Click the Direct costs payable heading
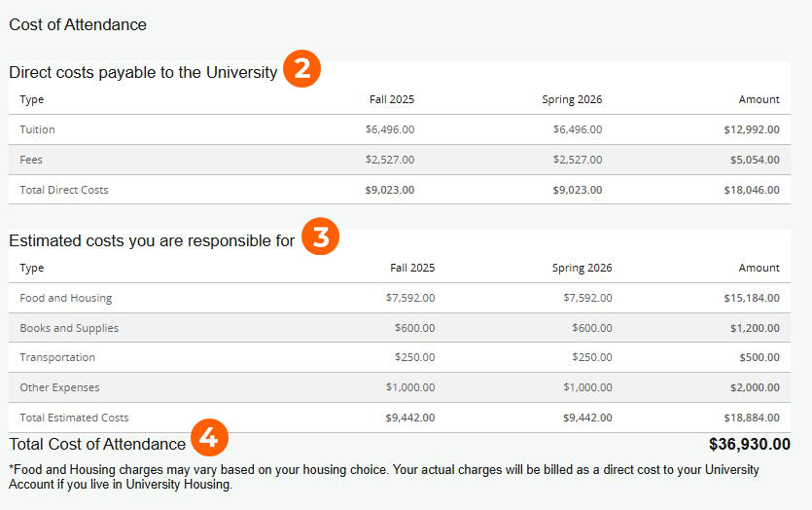This screenshot has width=812, height=510. click(x=144, y=73)
